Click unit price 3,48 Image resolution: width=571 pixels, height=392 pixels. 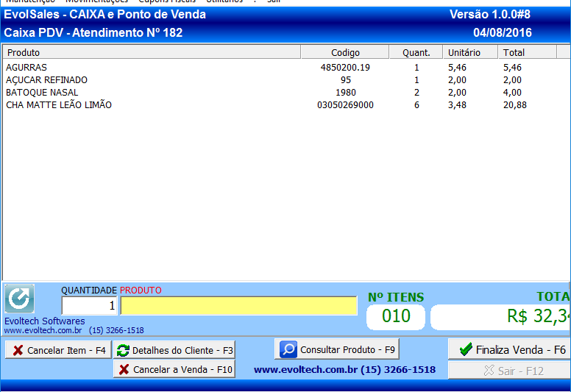point(457,105)
